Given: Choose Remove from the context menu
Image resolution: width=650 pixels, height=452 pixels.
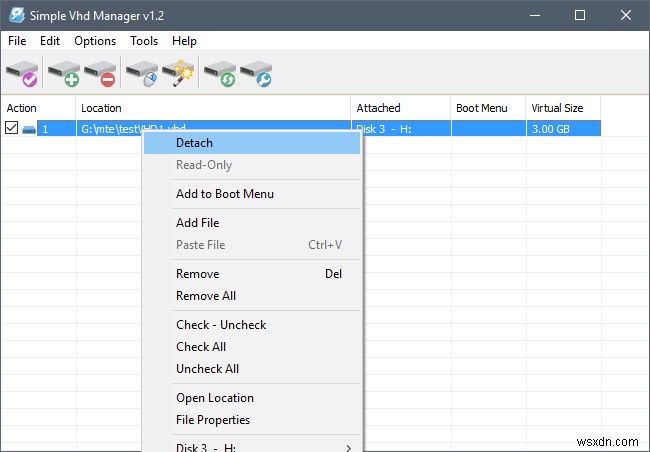Looking at the screenshot, I should tap(252, 274).
